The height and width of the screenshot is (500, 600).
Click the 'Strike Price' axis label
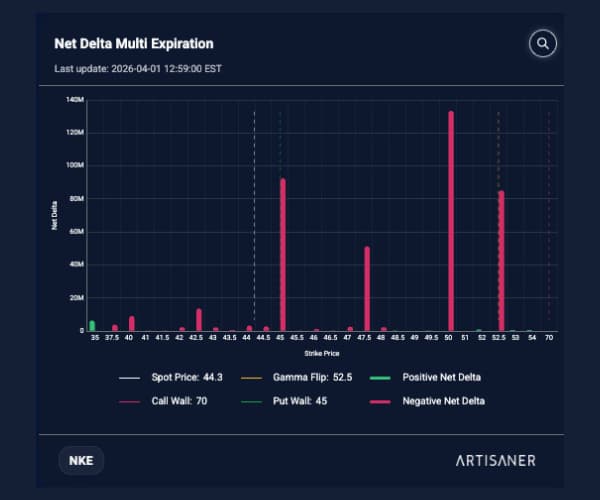click(x=322, y=353)
